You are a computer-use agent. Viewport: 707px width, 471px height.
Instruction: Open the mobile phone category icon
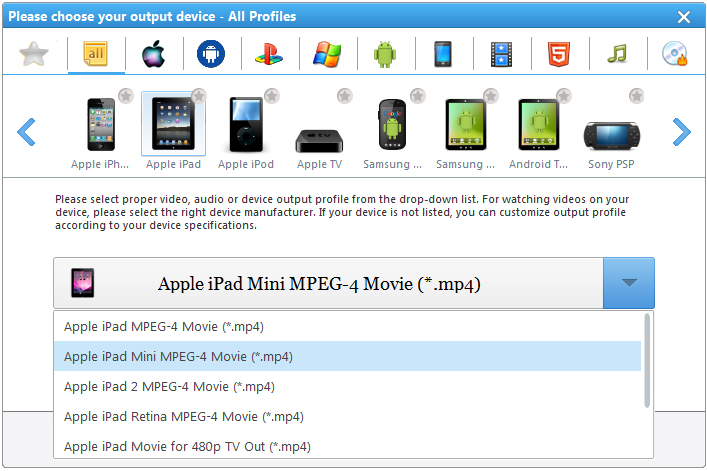(443, 54)
